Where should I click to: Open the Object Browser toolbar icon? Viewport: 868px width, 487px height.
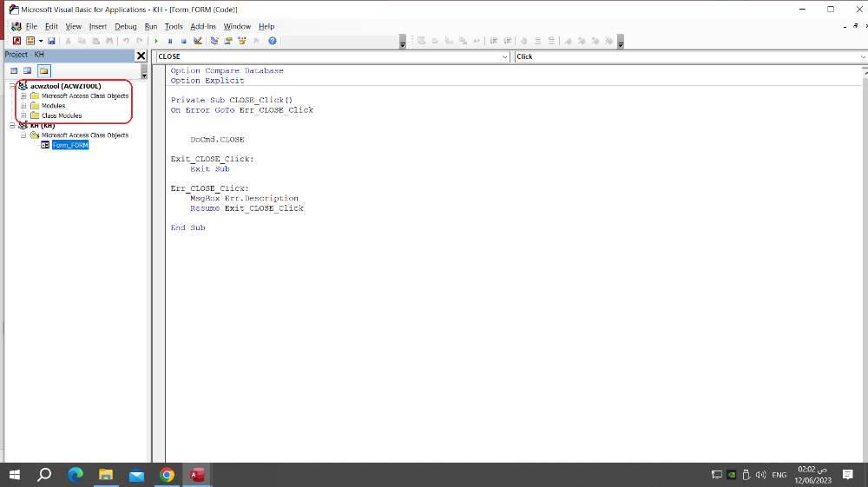pyautogui.click(x=242, y=41)
